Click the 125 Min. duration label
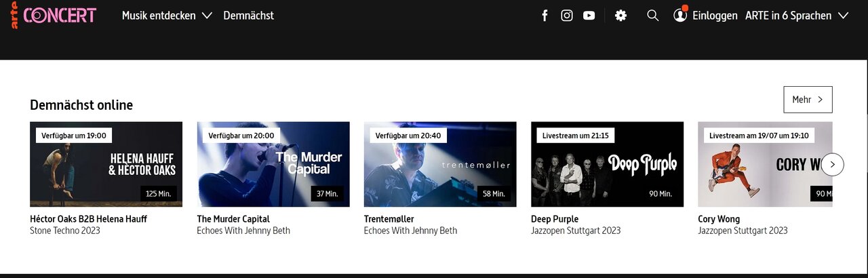The image size is (868, 278). [159, 193]
